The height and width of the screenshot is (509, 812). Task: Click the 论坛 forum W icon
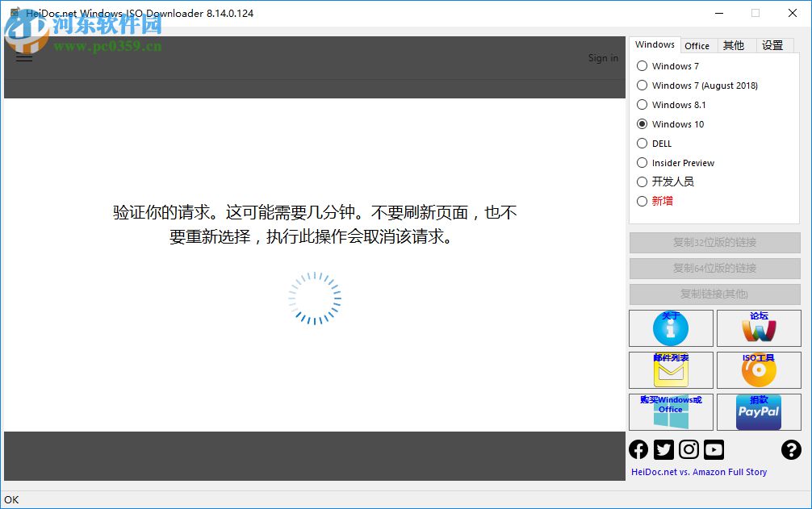pyautogui.click(x=758, y=328)
